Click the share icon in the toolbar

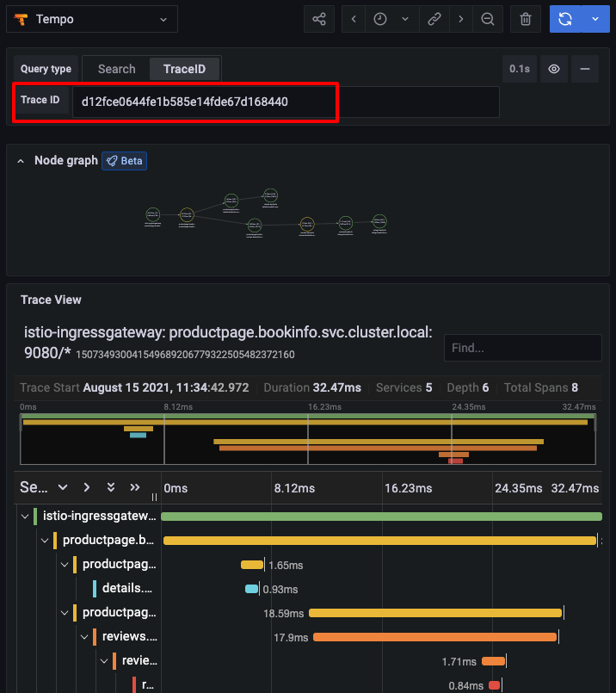319,19
